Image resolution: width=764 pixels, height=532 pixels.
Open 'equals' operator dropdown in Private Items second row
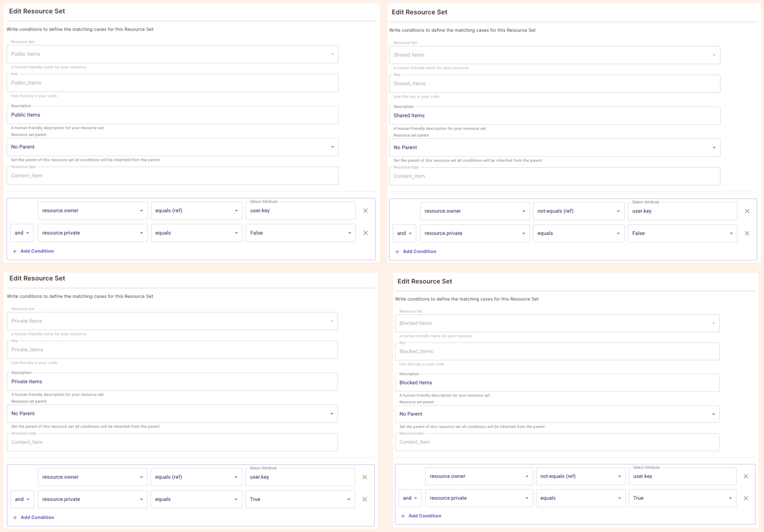(x=196, y=499)
